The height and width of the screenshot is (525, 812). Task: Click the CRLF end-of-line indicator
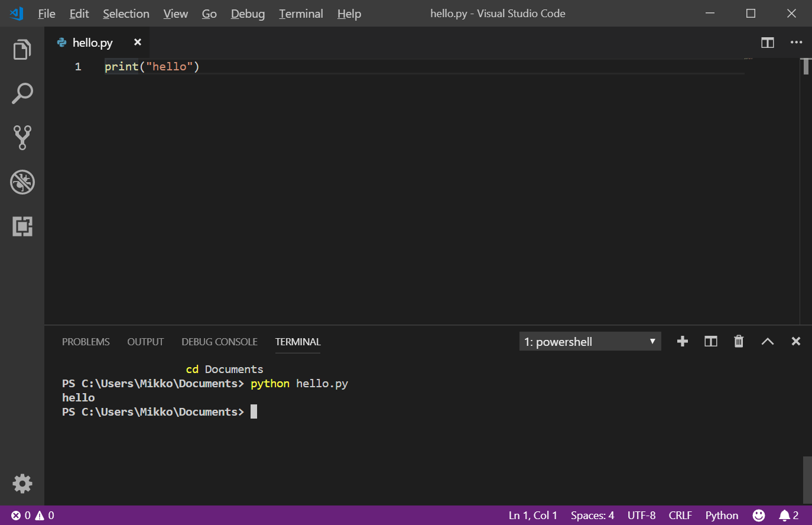680,516
